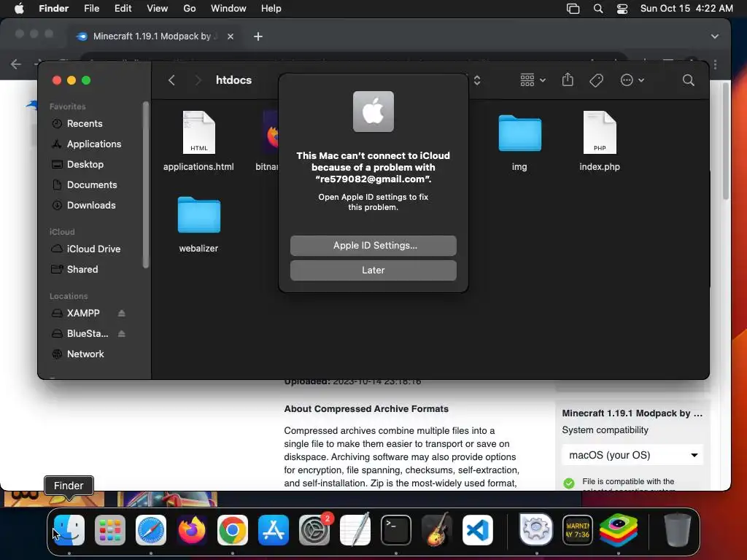Launch GarageBand from the Dock

pos(437,530)
